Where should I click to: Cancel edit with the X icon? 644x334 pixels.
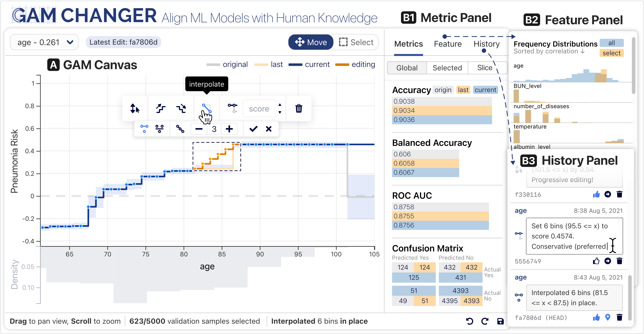click(269, 129)
